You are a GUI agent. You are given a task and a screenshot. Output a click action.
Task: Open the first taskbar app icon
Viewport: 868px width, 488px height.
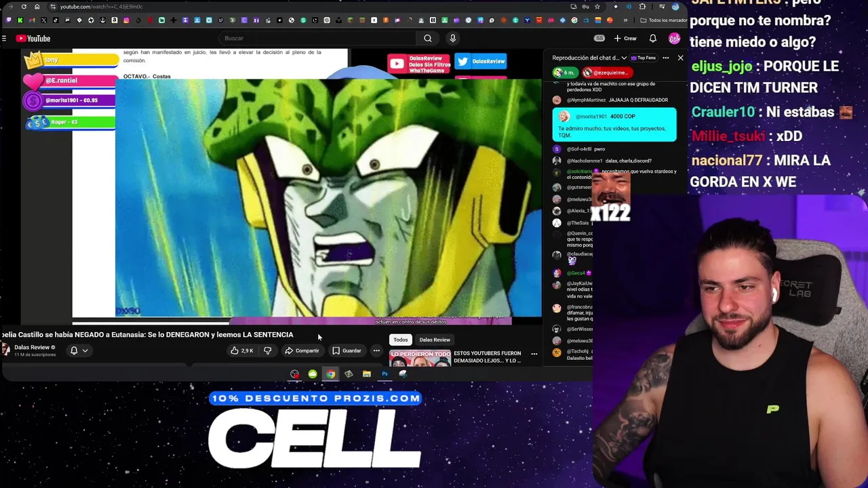(294, 374)
